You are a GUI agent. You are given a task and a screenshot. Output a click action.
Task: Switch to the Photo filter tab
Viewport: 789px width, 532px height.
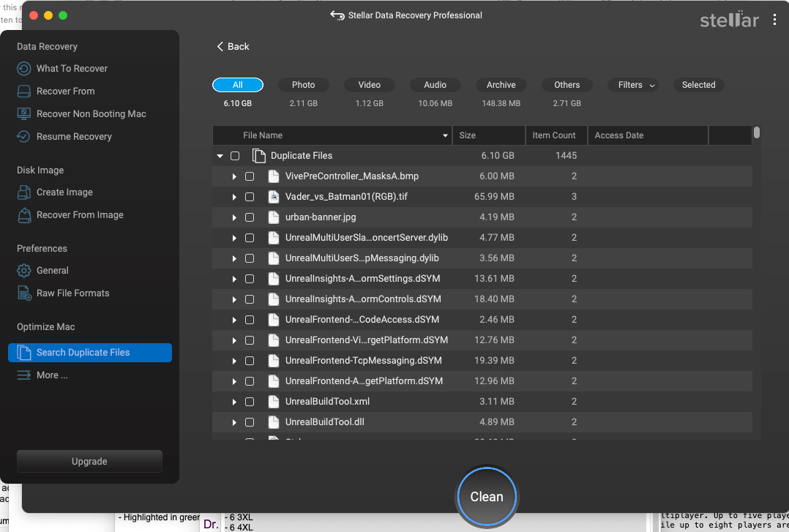point(303,84)
